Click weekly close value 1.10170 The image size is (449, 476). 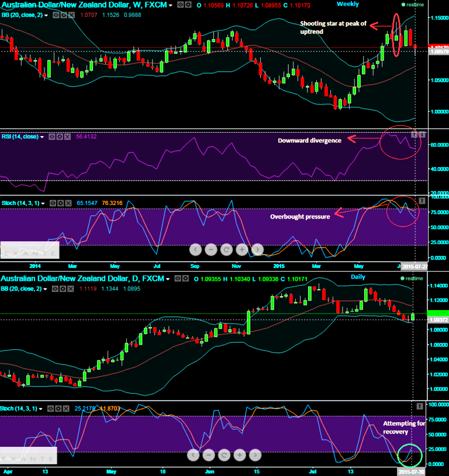pyautogui.click(x=300, y=5)
